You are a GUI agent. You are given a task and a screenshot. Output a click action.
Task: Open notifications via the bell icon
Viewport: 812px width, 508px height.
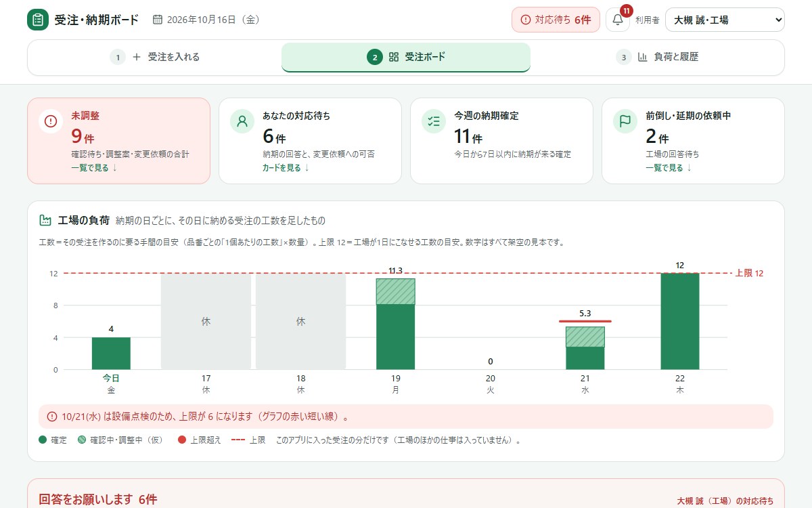pyautogui.click(x=618, y=20)
